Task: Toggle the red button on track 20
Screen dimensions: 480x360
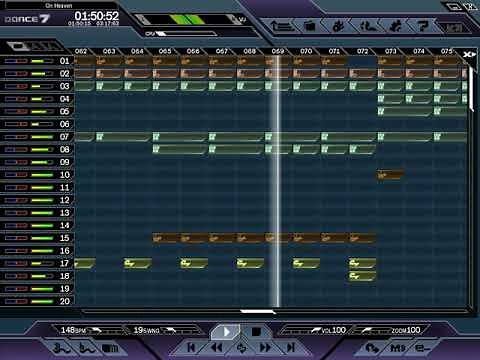Action: [22, 302]
